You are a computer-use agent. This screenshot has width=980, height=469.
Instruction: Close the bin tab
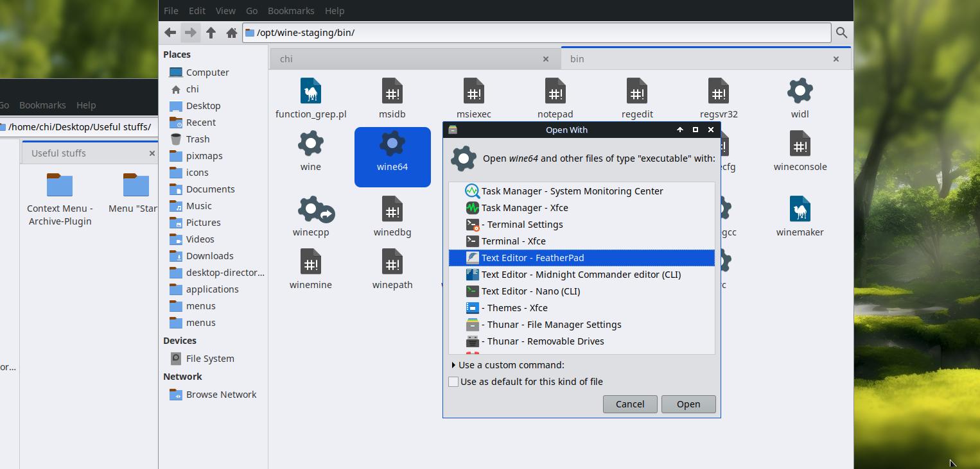836,59
